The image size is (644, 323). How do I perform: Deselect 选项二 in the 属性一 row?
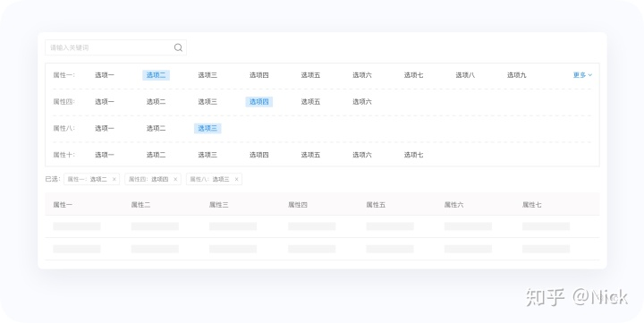[156, 75]
